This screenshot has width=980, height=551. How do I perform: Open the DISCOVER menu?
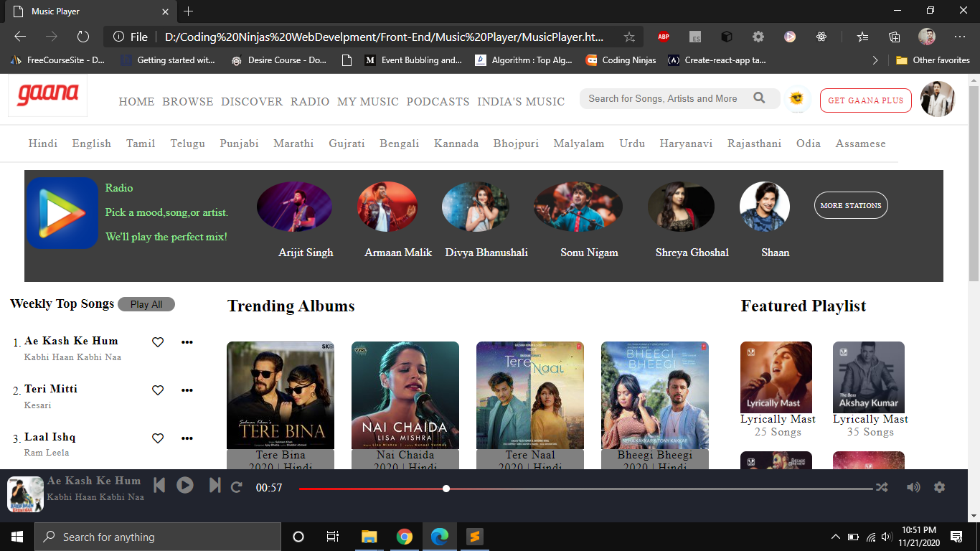coord(252,102)
